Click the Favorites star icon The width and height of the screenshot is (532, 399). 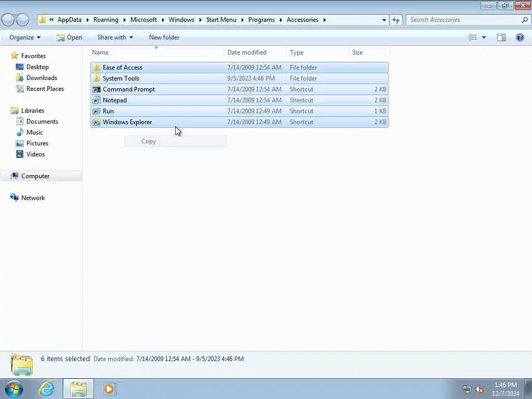tap(14, 56)
